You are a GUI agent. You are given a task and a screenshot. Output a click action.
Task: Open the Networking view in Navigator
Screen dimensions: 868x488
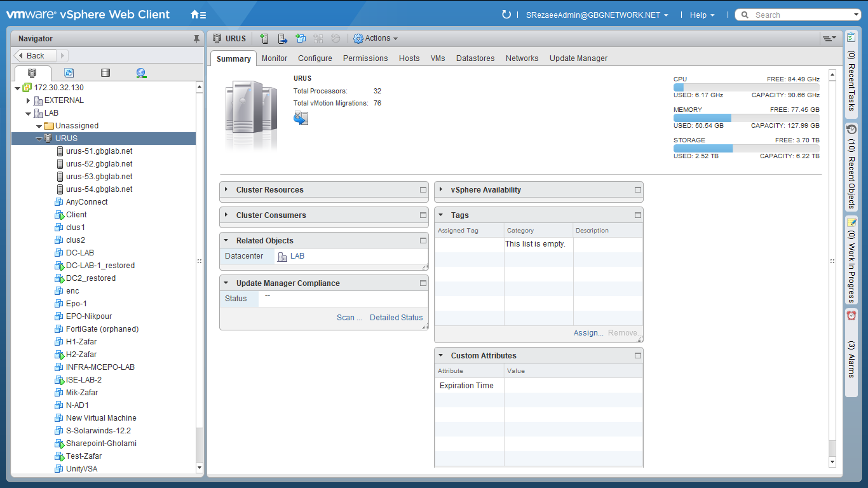point(141,73)
